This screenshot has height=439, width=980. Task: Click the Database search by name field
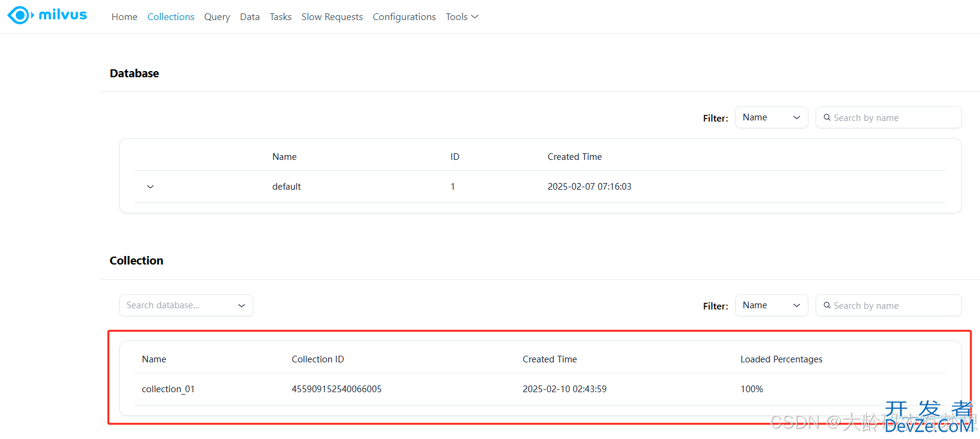click(894, 118)
